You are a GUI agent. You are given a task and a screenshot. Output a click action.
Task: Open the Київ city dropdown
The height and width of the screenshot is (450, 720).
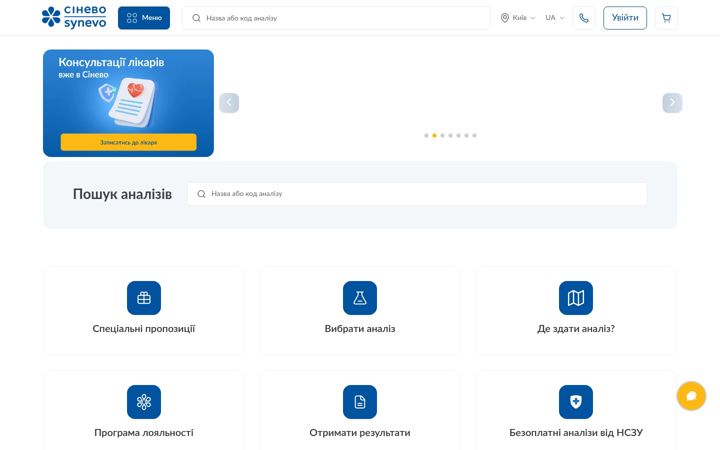pyautogui.click(x=518, y=18)
